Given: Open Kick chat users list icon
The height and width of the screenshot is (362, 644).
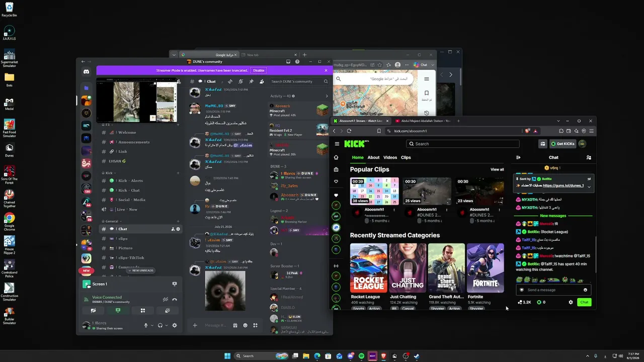Looking at the screenshot, I should (x=589, y=157).
